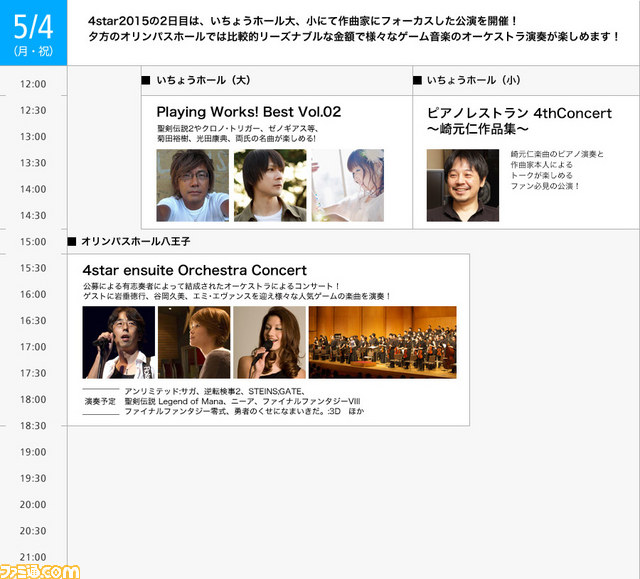Click the 18:30 time label

33,426
